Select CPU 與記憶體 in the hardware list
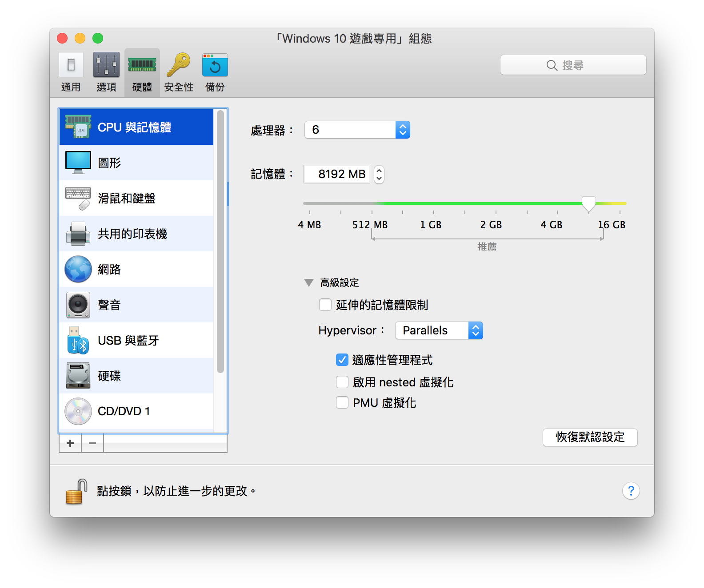This screenshot has width=704, height=588. tap(136, 127)
